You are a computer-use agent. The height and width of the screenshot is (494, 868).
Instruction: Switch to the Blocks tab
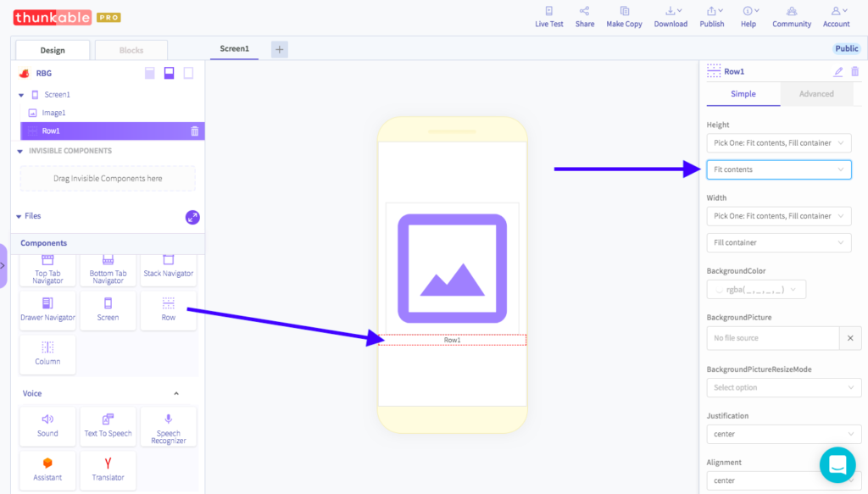click(x=131, y=50)
